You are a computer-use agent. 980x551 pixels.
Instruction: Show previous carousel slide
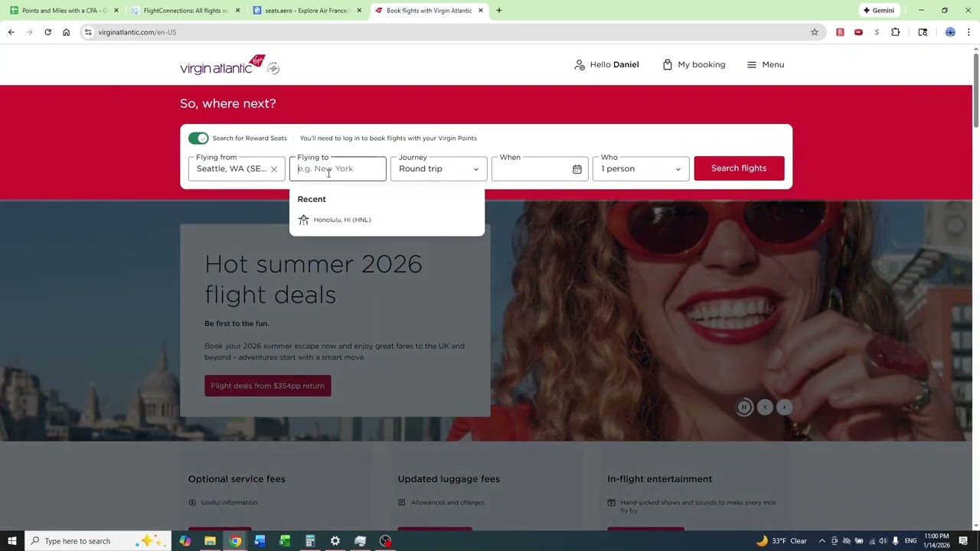(x=765, y=407)
